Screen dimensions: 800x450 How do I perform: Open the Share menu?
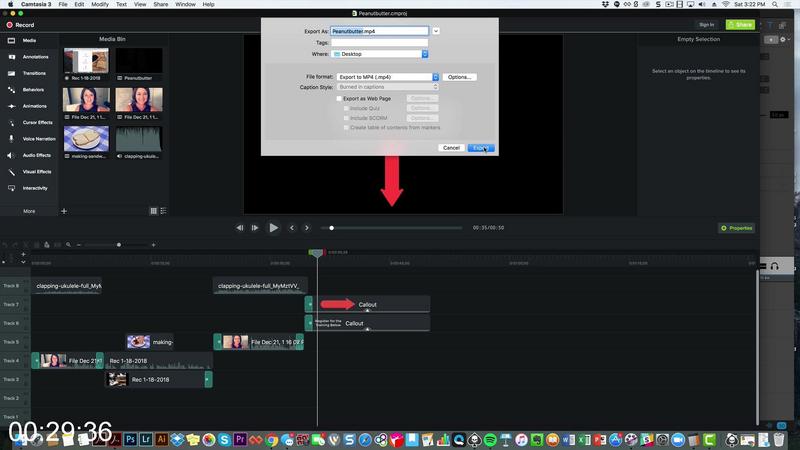[x=161, y=4]
